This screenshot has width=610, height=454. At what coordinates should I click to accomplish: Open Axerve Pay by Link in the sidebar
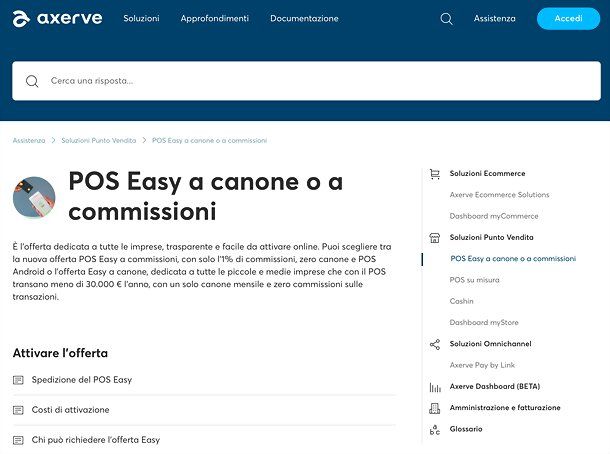(x=482, y=365)
